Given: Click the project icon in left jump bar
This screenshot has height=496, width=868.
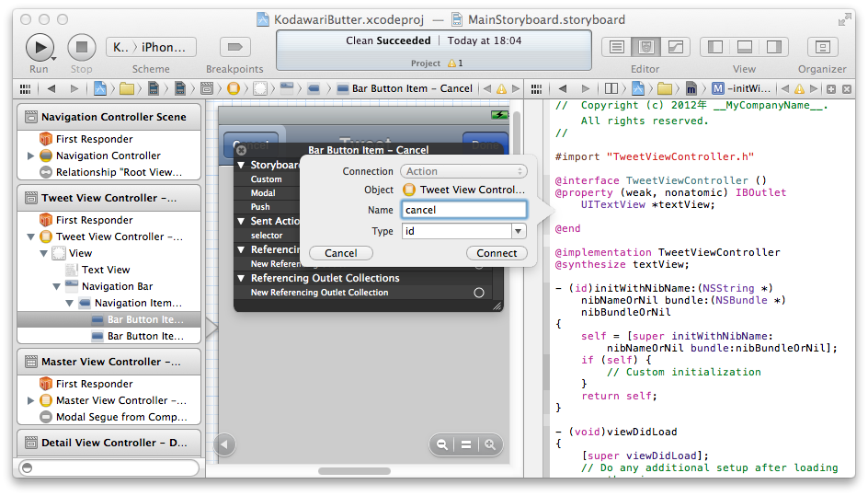Looking at the screenshot, I should point(100,88).
